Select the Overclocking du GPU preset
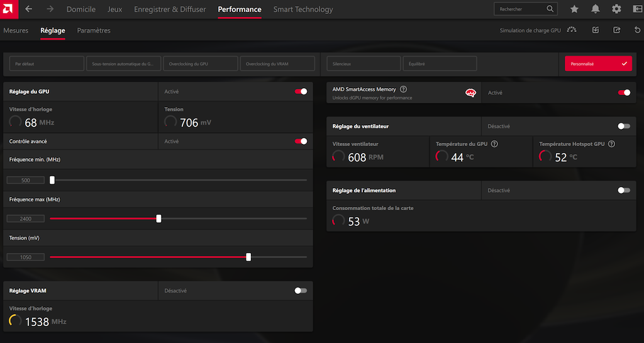The height and width of the screenshot is (343, 644). [201, 64]
